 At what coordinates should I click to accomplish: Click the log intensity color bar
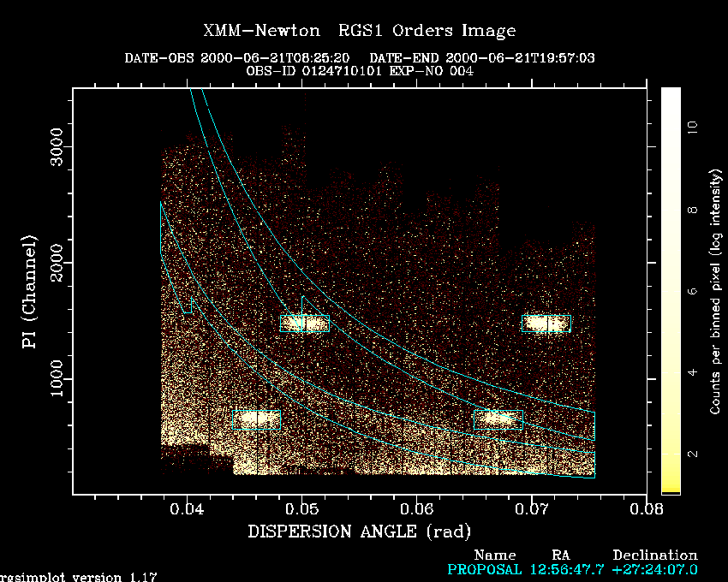[671, 291]
